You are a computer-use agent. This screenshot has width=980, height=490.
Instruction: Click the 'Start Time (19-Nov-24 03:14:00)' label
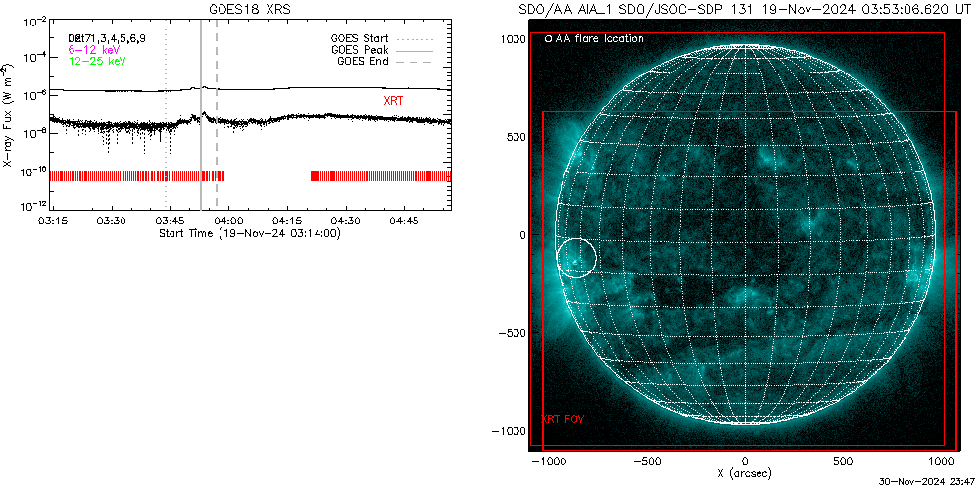[x=249, y=233]
